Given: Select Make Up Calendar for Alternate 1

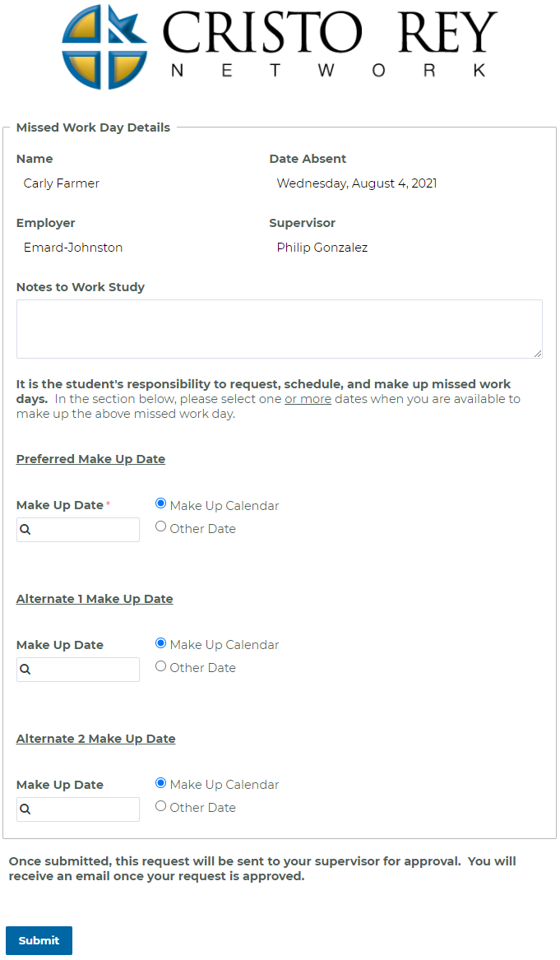Looking at the screenshot, I should pos(161,642).
